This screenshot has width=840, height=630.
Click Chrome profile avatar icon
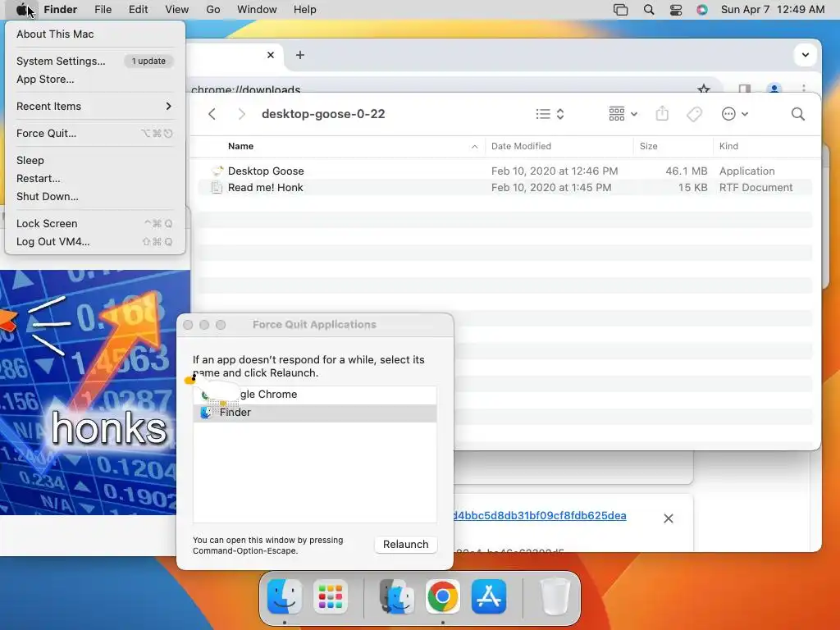[x=774, y=89]
